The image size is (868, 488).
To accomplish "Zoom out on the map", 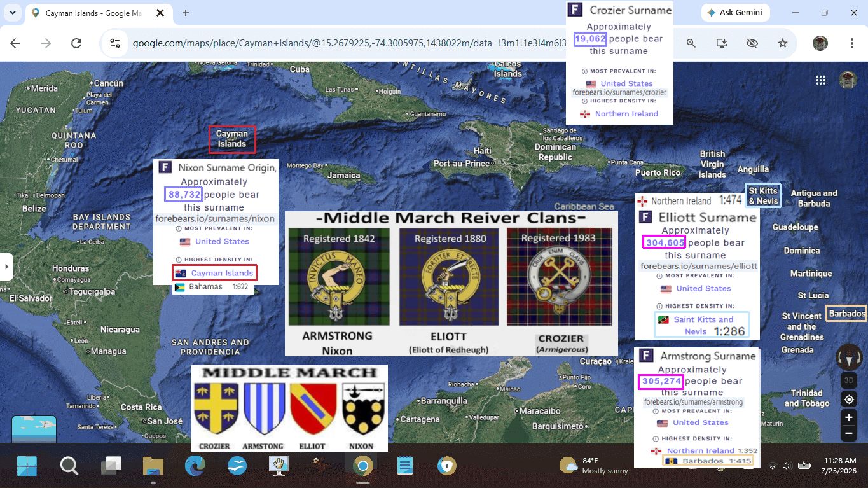I will pos(848,434).
